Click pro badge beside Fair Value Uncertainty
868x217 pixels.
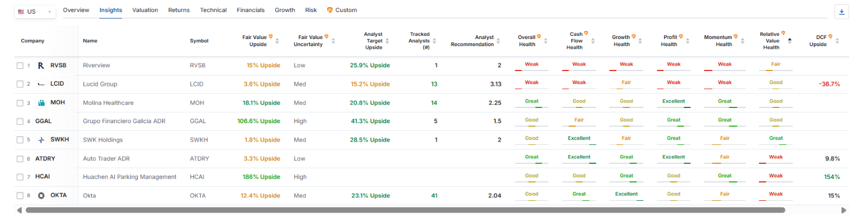click(327, 36)
